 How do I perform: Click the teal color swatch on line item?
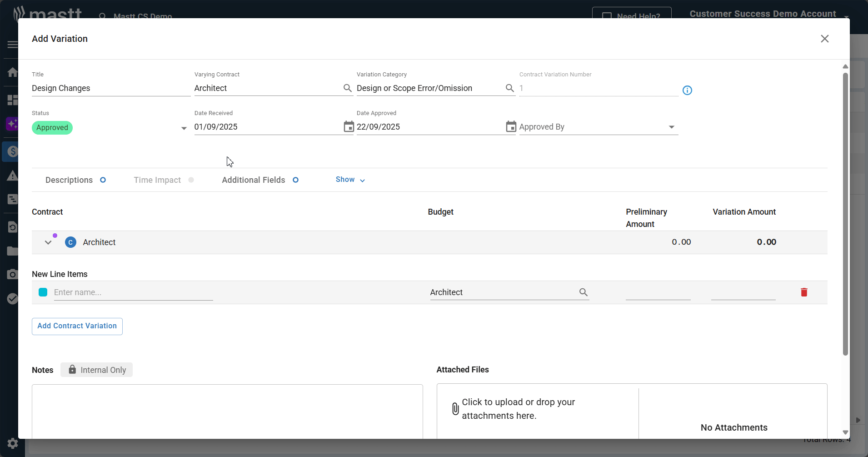[x=43, y=292]
